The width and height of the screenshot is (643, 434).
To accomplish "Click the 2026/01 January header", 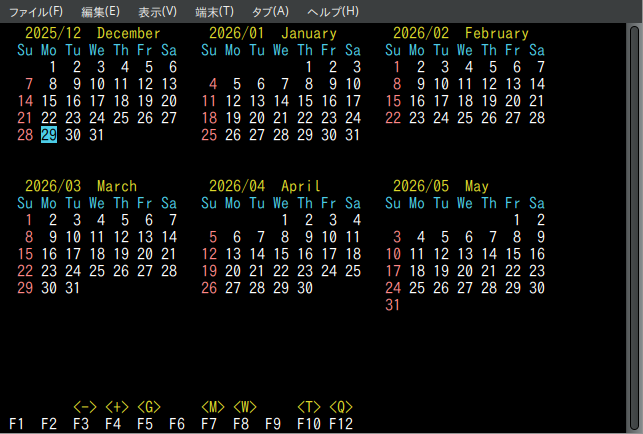I will pos(273,33).
